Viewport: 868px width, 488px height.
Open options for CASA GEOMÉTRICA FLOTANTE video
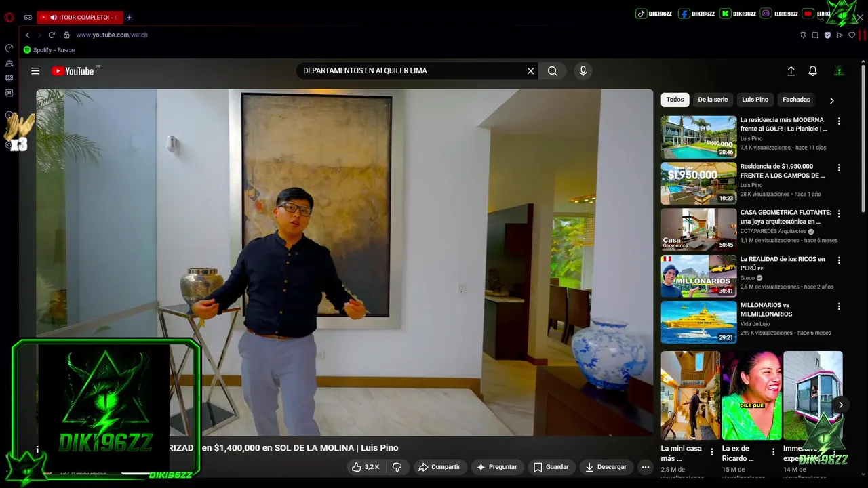pos(839,213)
